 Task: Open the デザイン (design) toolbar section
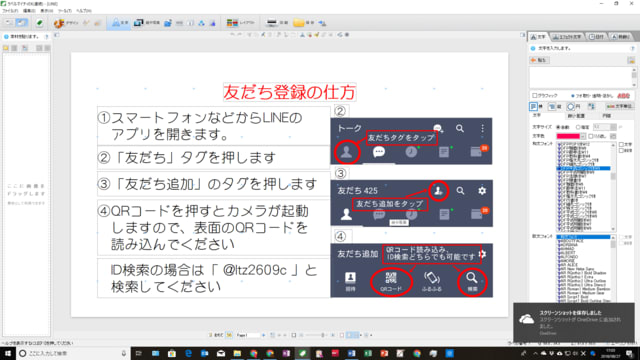pos(66,23)
